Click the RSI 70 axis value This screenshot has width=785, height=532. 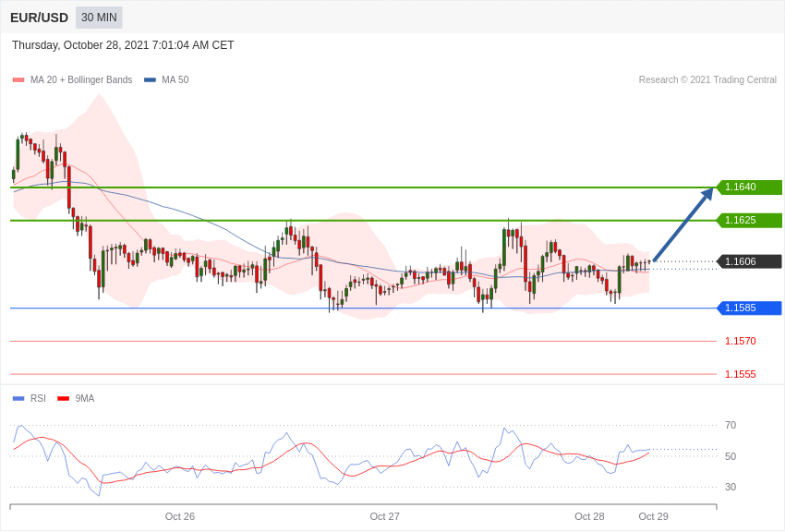coord(731,426)
